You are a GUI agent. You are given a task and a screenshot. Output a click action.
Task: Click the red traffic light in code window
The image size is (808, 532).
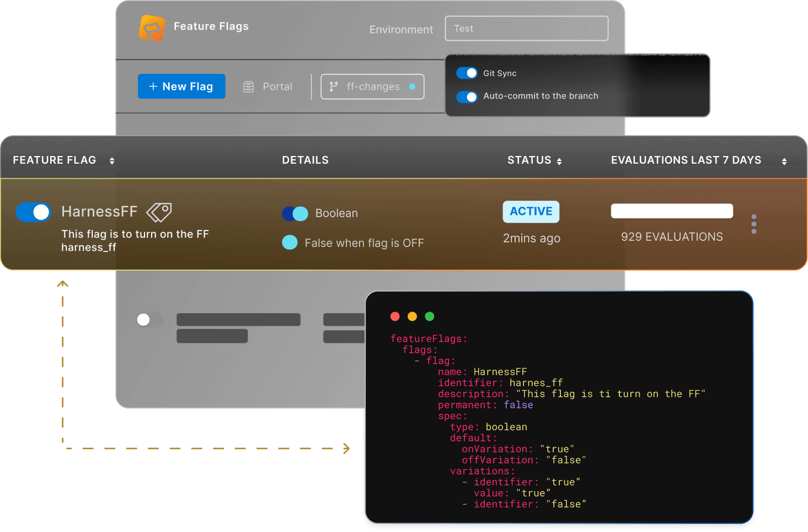coord(395,316)
